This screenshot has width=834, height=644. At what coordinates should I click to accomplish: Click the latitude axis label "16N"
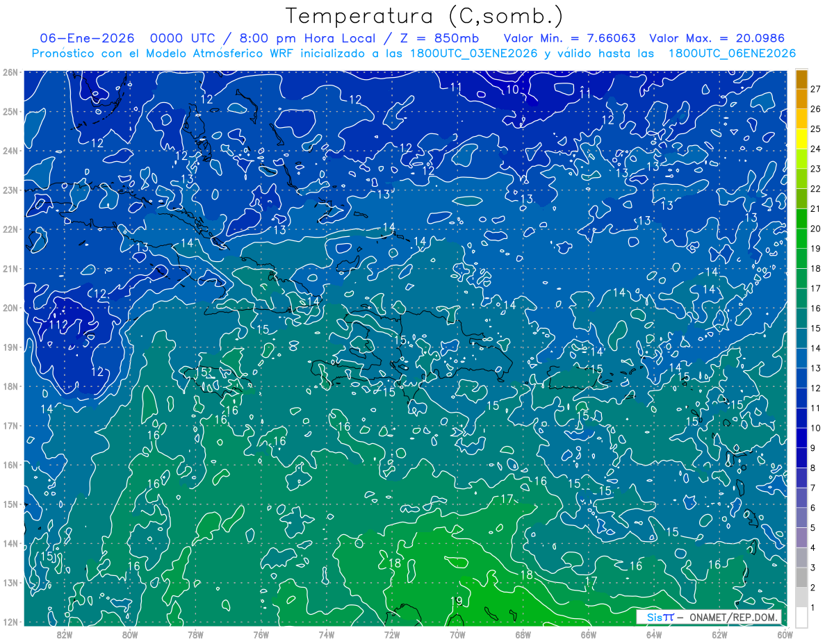[10, 465]
